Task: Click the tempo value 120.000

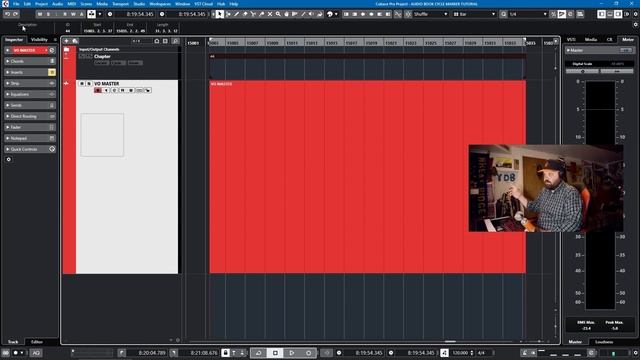Action: point(460,353)
